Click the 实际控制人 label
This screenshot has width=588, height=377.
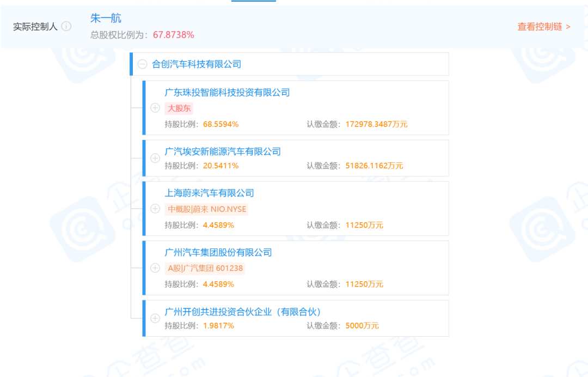[35, 27]
